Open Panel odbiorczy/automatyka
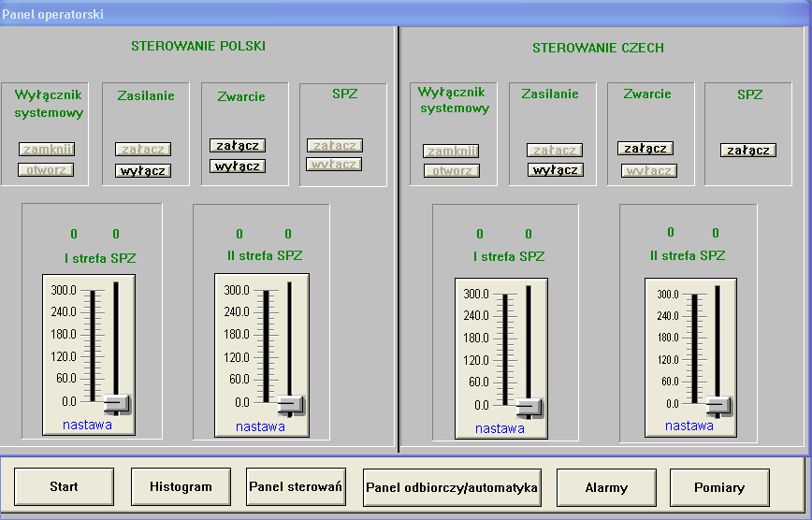812x520 pixels. click(x=452, y=487)
